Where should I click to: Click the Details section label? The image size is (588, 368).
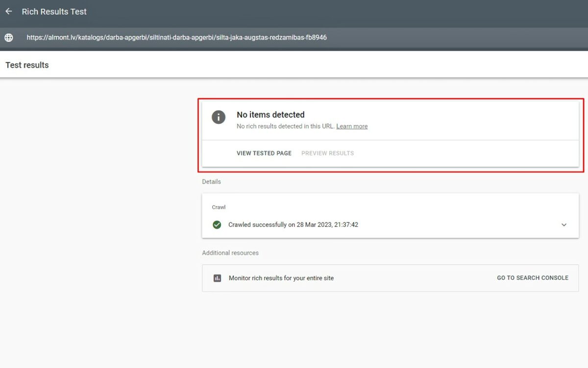click(x=211, y=182)
